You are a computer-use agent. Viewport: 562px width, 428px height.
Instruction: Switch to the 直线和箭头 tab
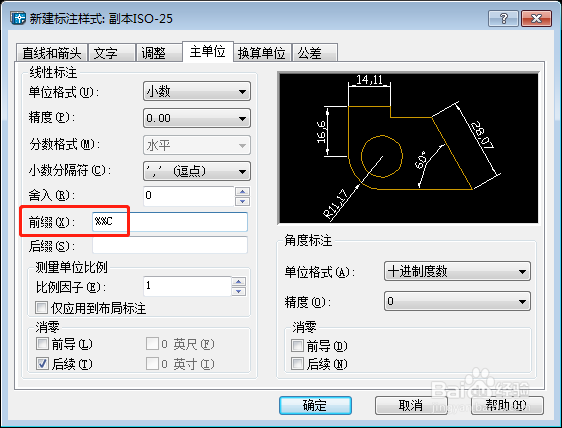pos(52,53)
